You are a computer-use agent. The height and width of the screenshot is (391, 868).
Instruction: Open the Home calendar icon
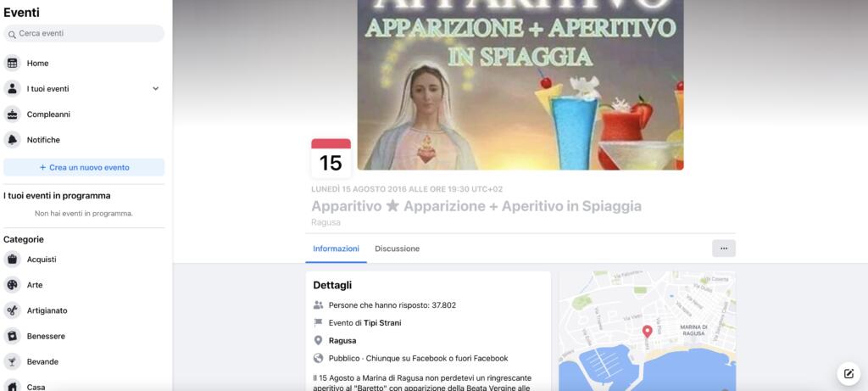(x=12, y=63)
